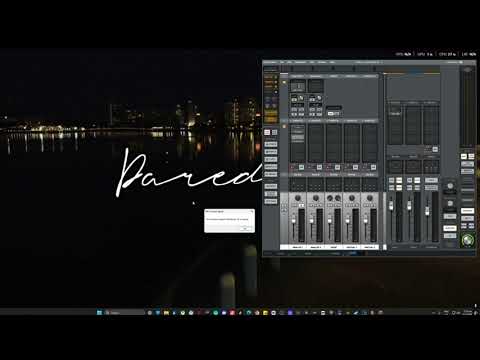Viewport: 480px width, 360px height.
Task: Open the system tray clock
Action: (x=468, y=312)
